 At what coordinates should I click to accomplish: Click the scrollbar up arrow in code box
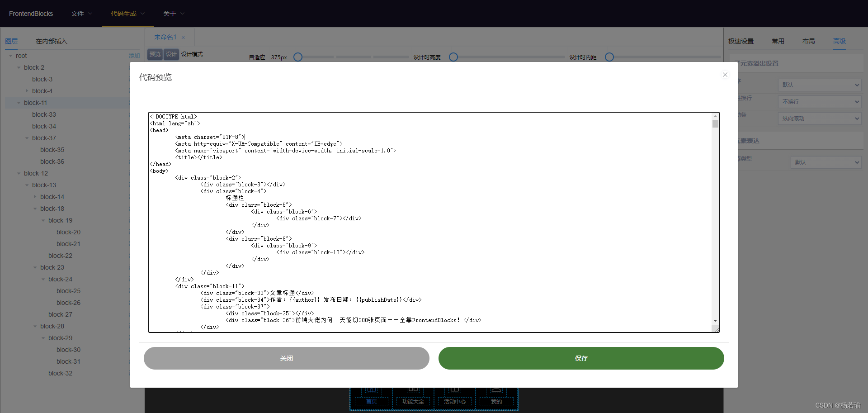[715, 117]
